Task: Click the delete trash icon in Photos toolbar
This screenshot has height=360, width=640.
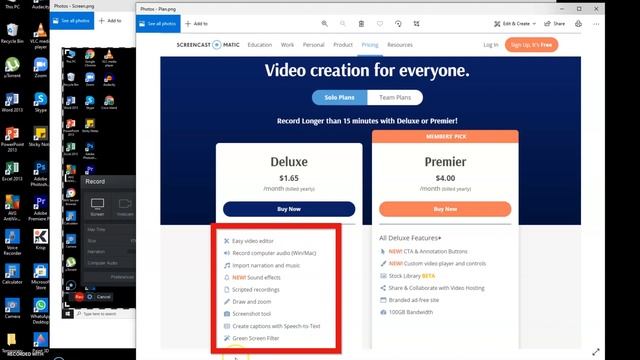Action: 361,24
